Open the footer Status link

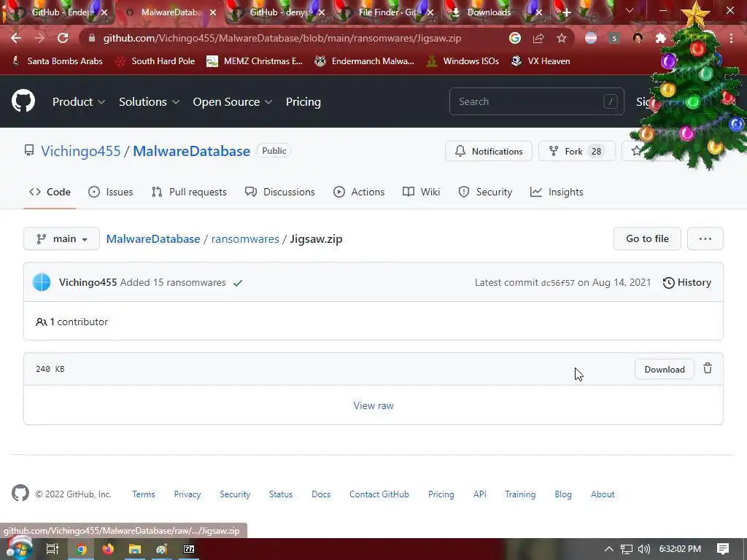(281, 494)
